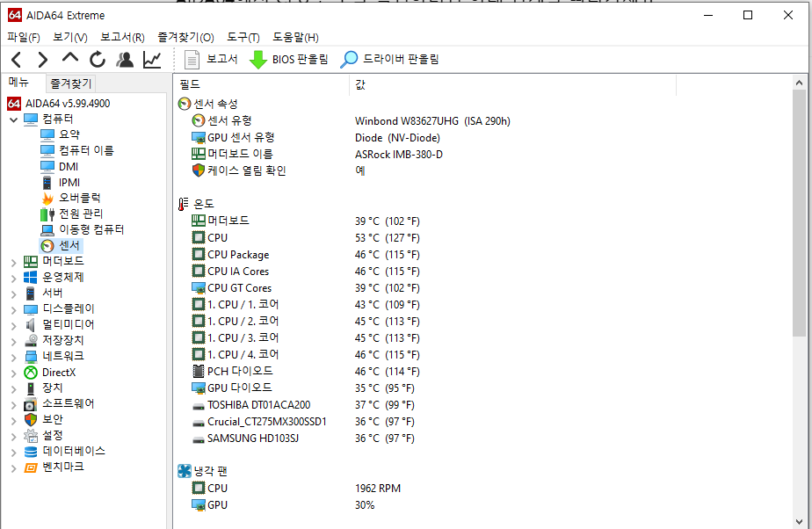The height and width of the screenshot is (529, 812).
Task: Select 센서 gauge icon item in tree
Action: click(61, 246)
